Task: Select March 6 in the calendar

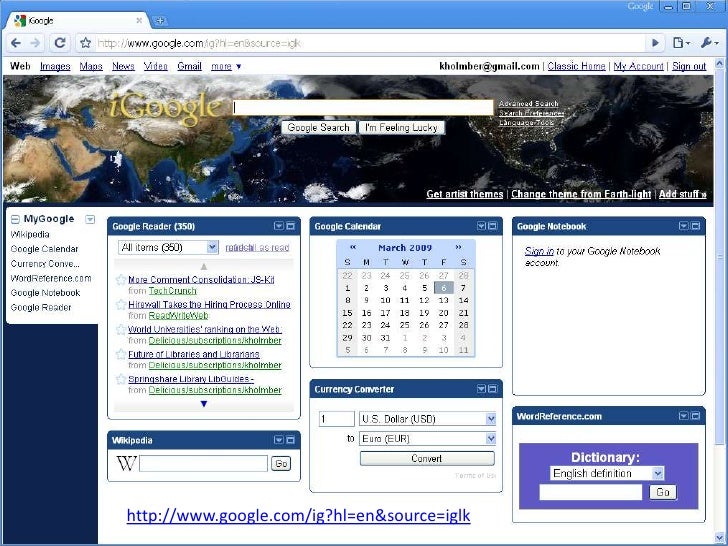Action: 444,288
